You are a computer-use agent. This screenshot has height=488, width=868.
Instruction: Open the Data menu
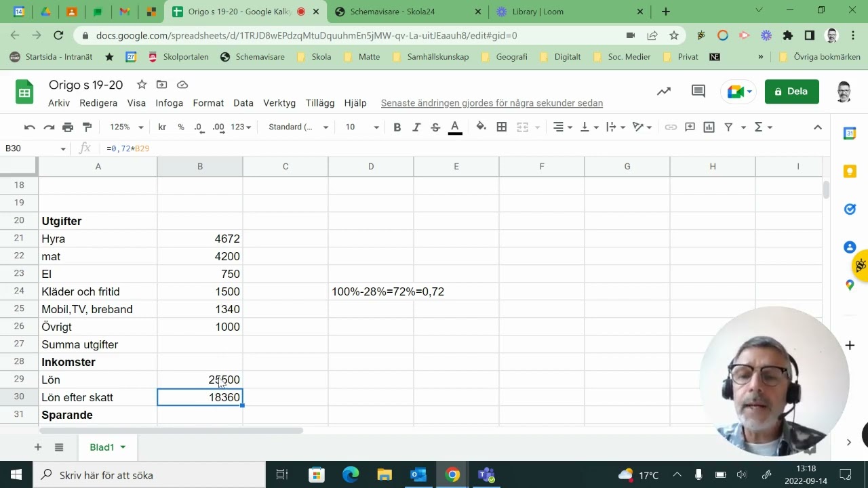coord(243,103)
